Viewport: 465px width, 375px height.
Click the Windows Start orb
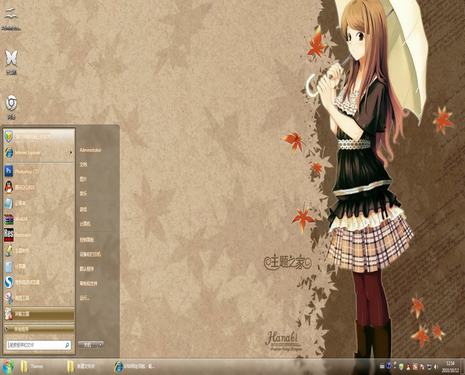(x=8, y=366)
